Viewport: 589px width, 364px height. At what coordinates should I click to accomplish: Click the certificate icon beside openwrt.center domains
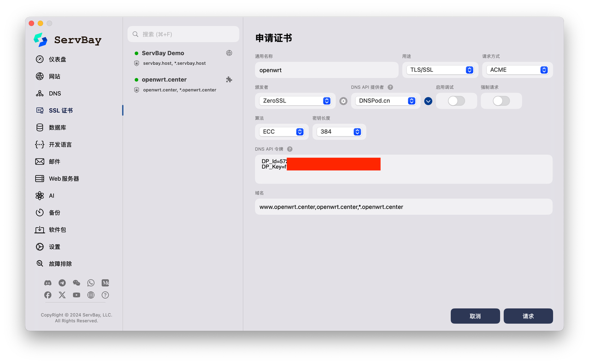(136, 90)
